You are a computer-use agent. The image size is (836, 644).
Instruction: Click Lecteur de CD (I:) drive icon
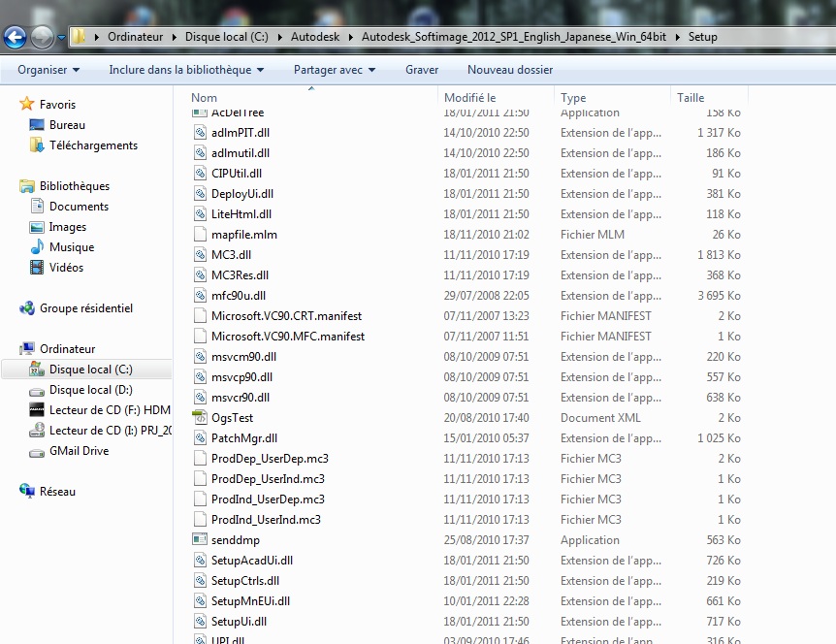37,431
